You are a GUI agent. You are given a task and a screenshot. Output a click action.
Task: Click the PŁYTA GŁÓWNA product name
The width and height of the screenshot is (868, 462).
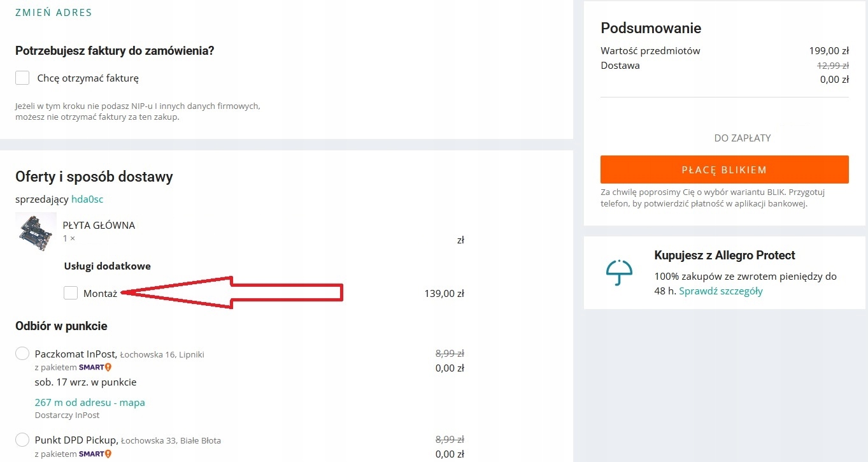click(99, 225)
